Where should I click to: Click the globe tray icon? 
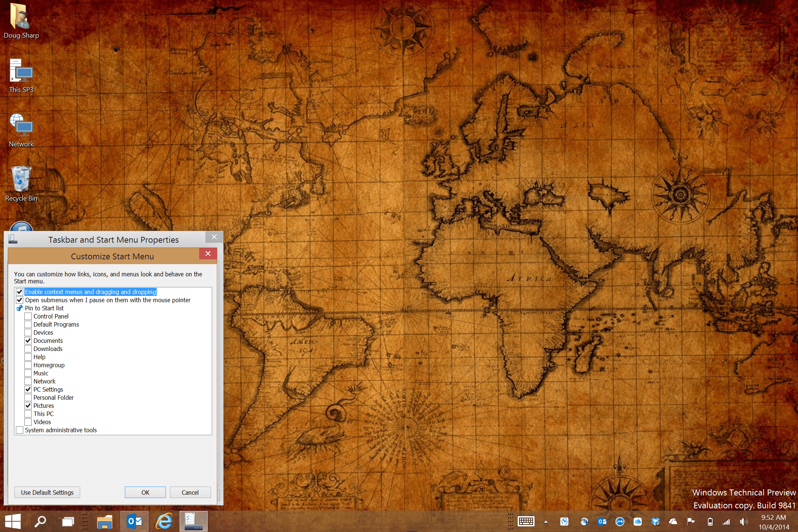click(x=584, y=521)
